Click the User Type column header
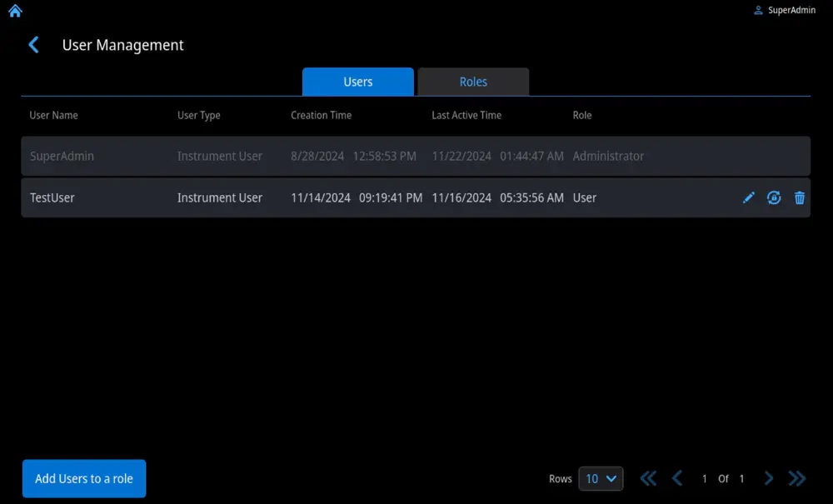 (x=199, y=115)
